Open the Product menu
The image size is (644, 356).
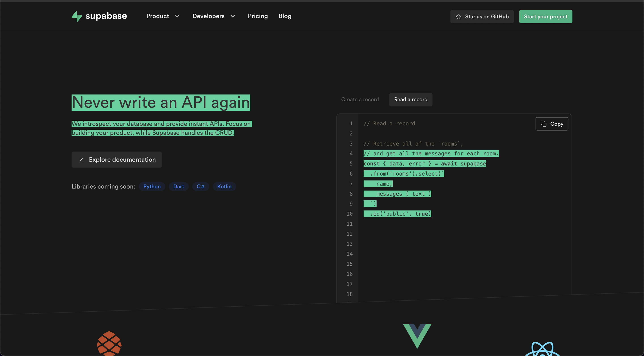coord(157,16)
